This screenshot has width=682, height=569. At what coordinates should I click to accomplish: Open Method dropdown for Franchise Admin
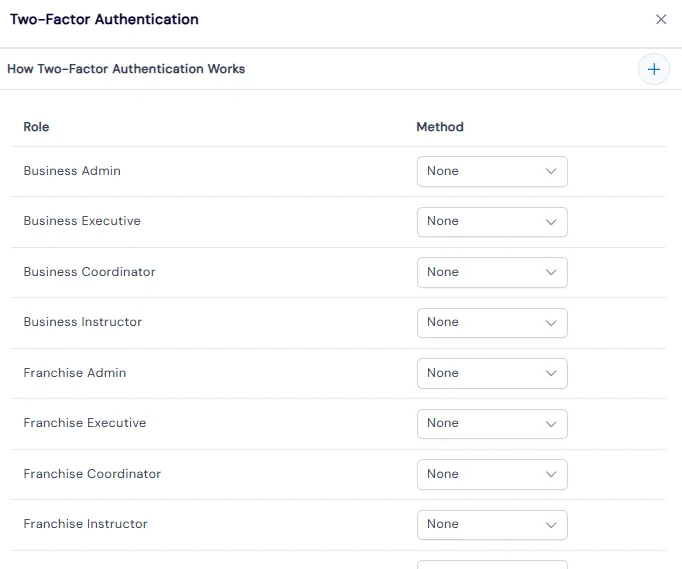(x=492, y=373)
